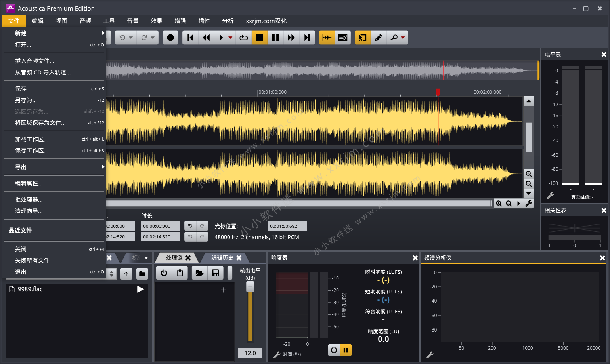
Task: Click the Redo arrow icon
Action: point(144,38)
